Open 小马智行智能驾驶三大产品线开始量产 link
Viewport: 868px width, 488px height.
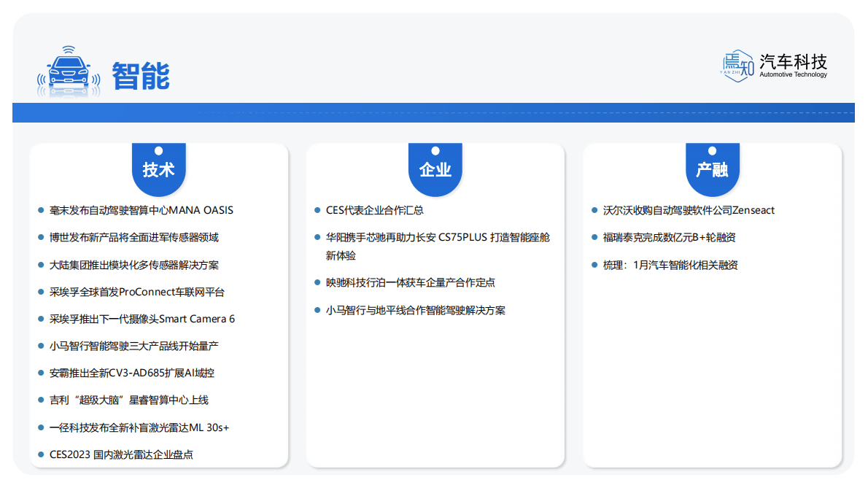(x=133, y=346)
